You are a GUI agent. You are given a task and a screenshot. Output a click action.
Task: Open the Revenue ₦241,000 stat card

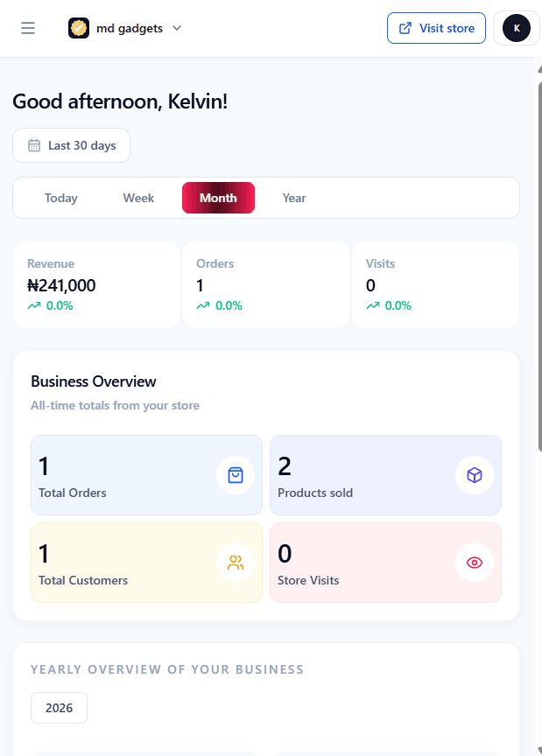coord(96,284)
